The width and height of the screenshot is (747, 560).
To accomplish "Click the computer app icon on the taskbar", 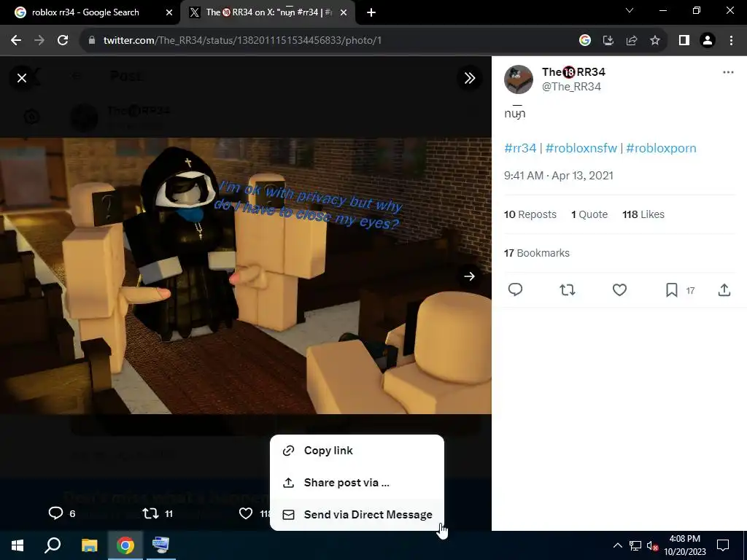I will [160, 545].
